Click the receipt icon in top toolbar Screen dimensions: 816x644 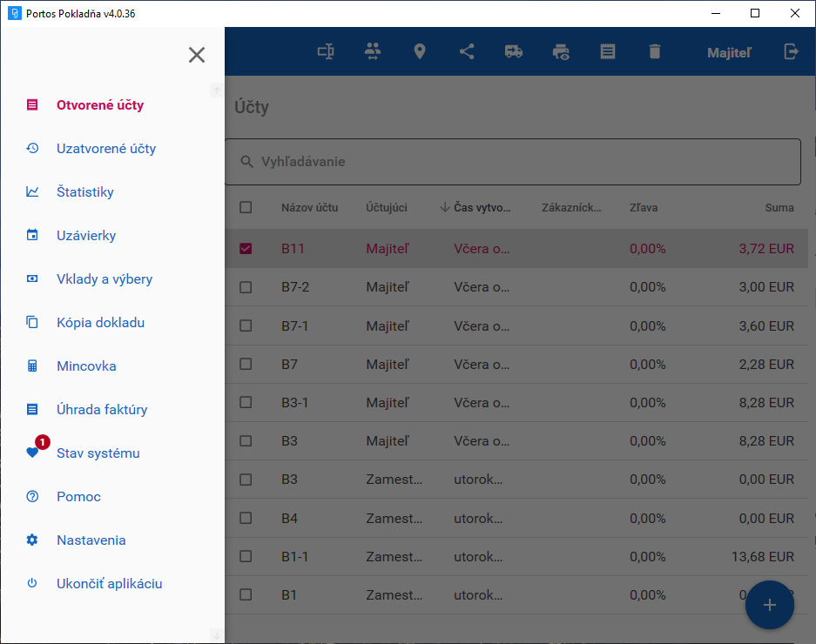coord(608,51)
